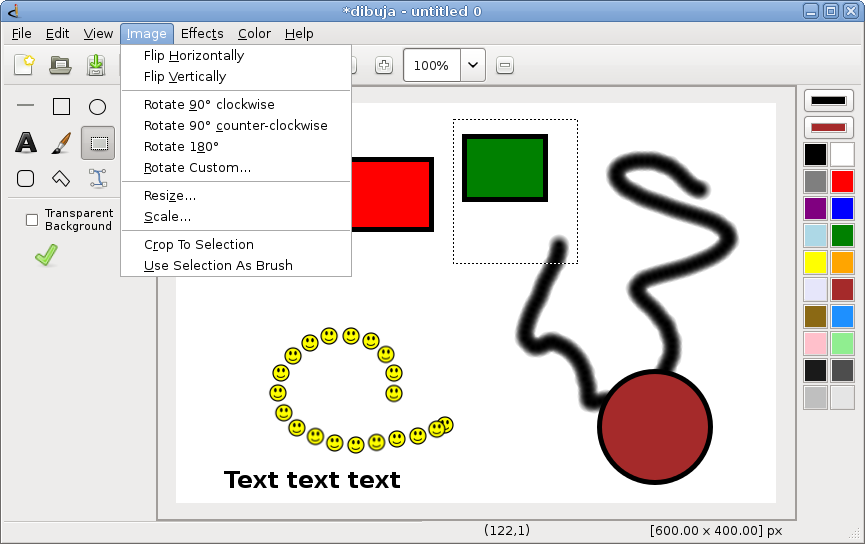Screen dimensions: 865x544
Task: Select the Line drawing tool
Action: tap(25, 105)
